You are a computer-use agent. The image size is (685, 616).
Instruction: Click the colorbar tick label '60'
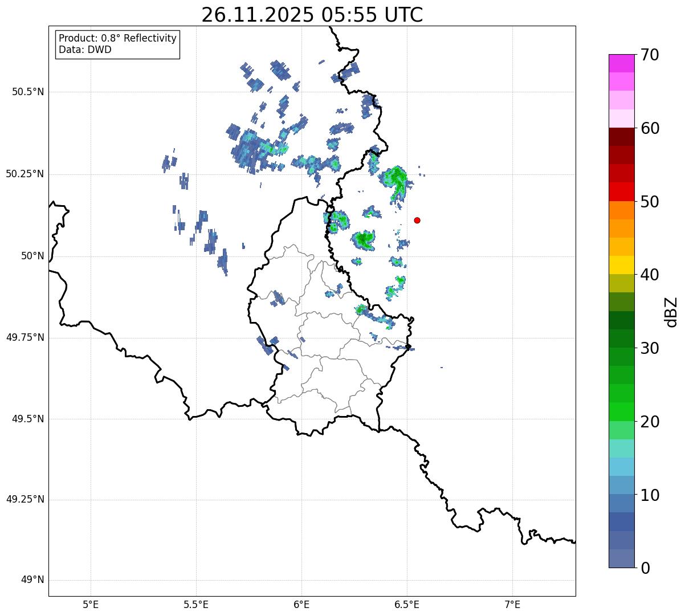(x=650, y=128)
